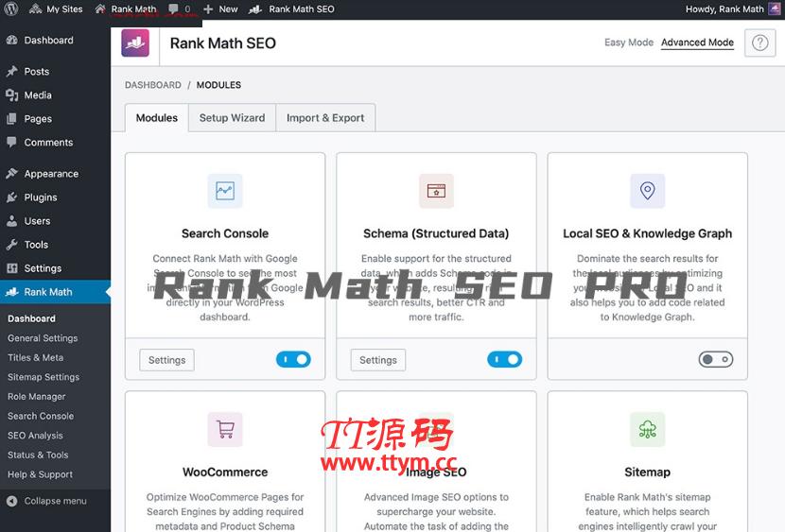The height and width of the screenshot is (532, 785).
Task: Click the Sitemap module icon
Action: 647,430
